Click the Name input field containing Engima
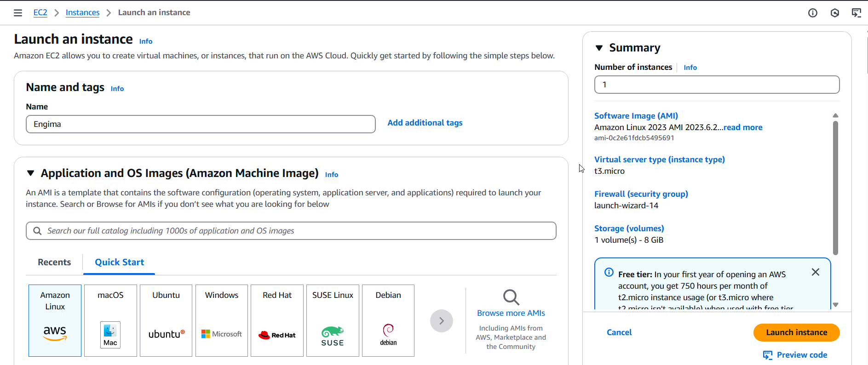 201,124
